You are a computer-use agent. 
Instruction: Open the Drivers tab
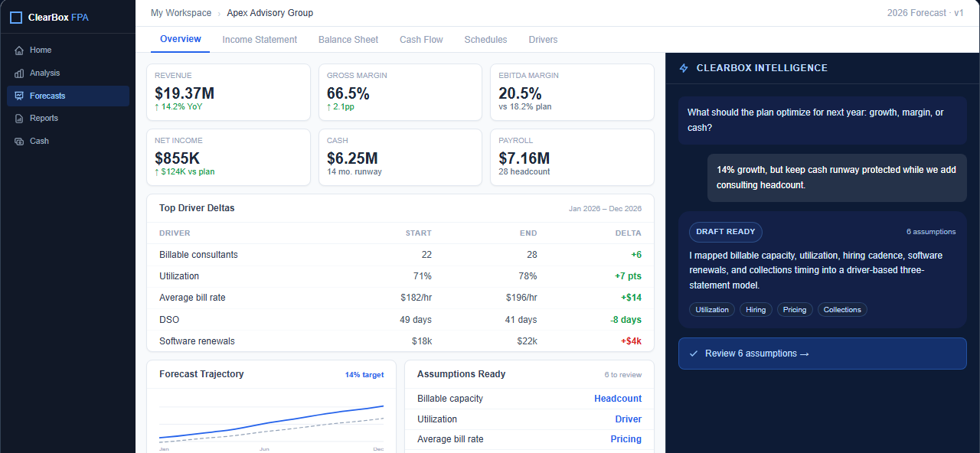click(543, 40)
